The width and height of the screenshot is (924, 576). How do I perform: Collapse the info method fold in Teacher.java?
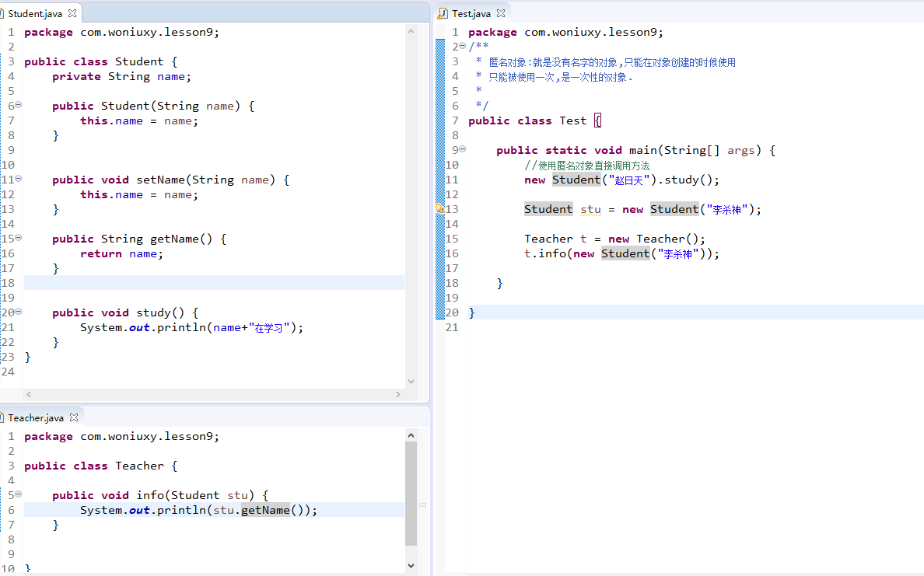[18, 494]
